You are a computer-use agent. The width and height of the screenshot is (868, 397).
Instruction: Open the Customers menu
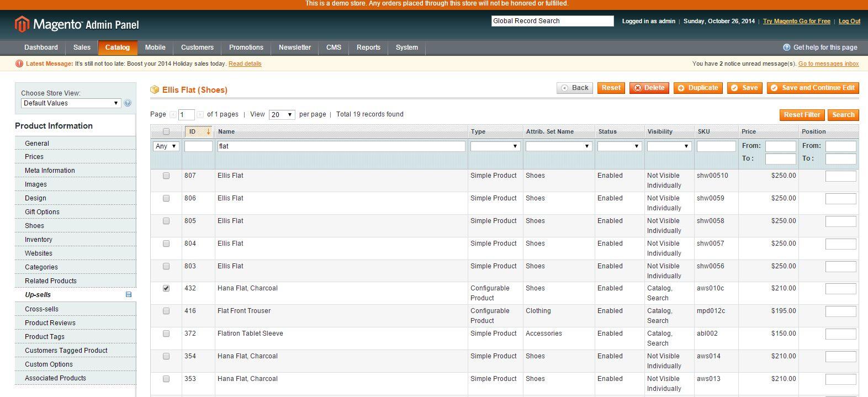[x=197, y=47]
